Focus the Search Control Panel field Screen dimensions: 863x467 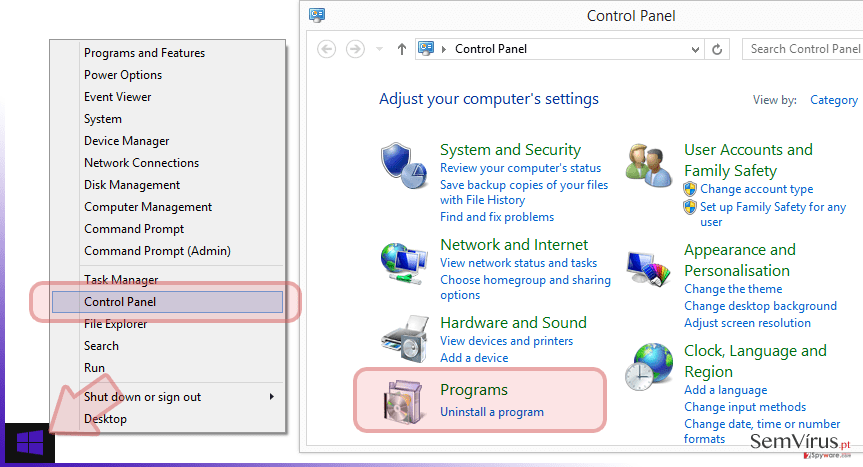point(802,49)
